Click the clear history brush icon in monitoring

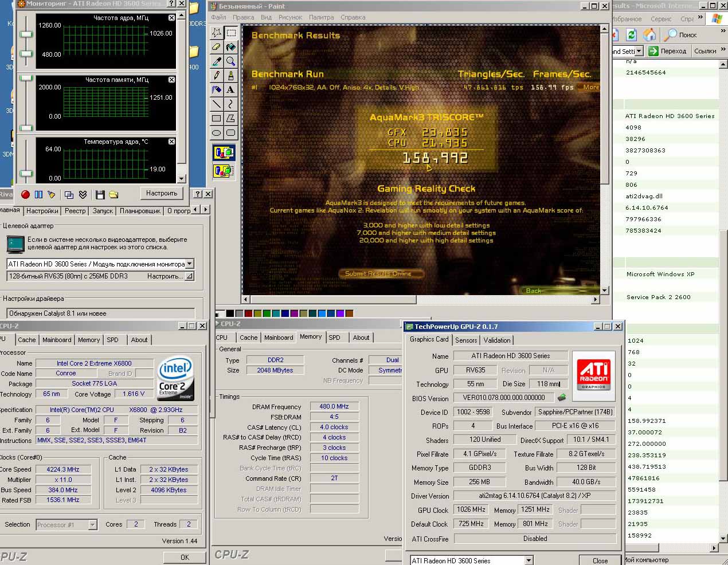(x=52, y=195)
